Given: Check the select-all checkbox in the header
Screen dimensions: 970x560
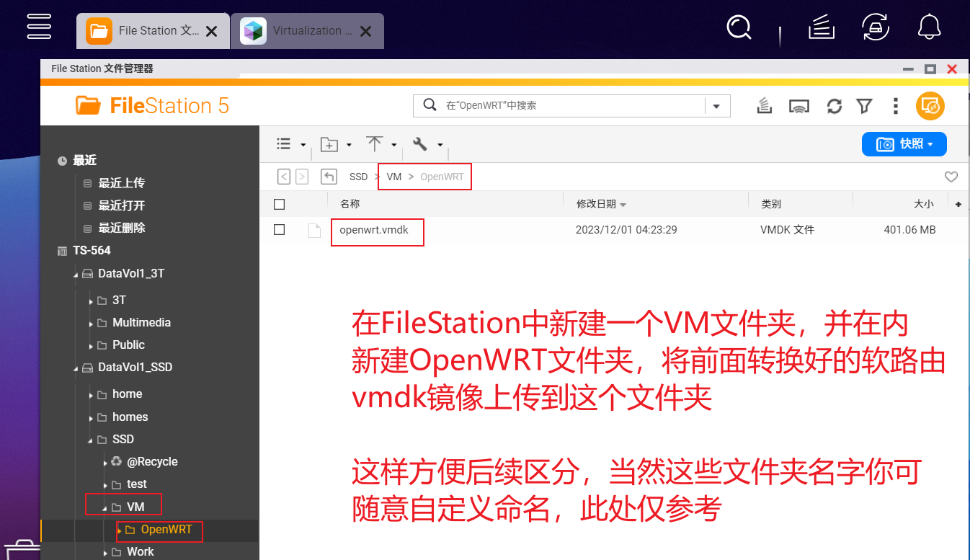Looking at the screenshot, I should [280, 203].
